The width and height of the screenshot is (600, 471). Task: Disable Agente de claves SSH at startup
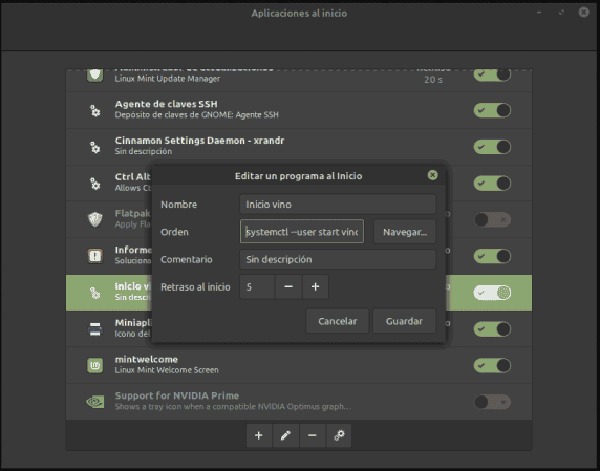pos(492,111)
